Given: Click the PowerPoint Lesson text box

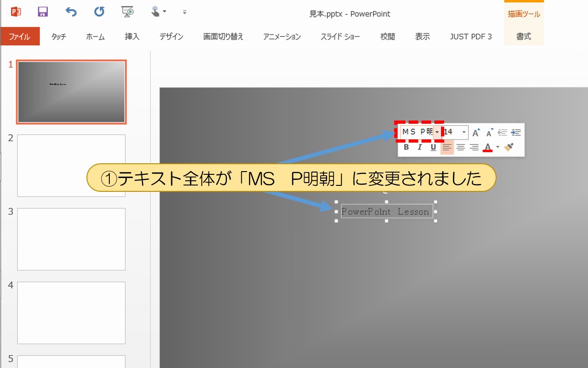Looking at the screenshot, I should point(386,212).
